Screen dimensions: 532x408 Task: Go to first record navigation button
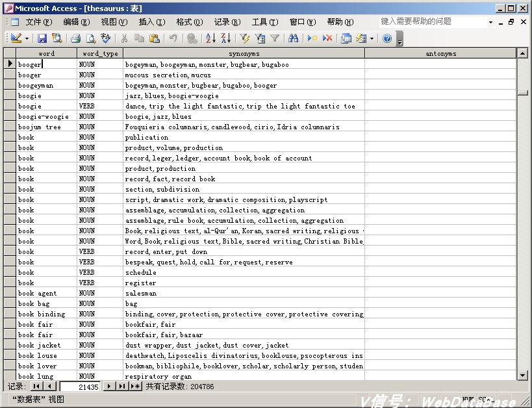[x=36, y=387]
